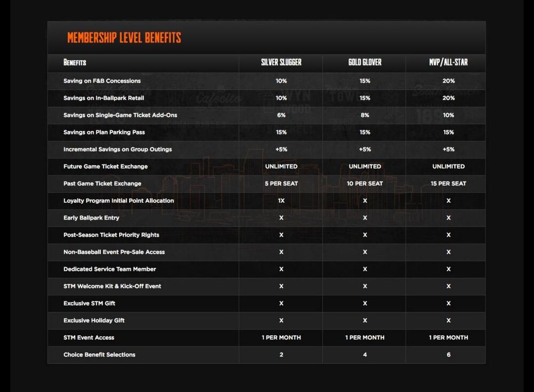534x392 pixels.
Task: Click the MVP/All-Star Exclusive Holiday Gift X mark
Action: [x=449, y=320]
